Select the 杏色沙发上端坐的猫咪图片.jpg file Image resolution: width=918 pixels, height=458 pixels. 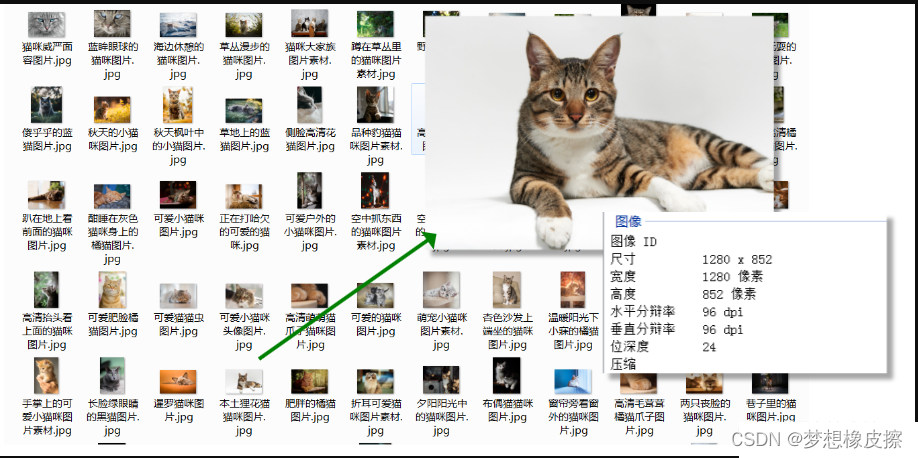coord(507,312)
